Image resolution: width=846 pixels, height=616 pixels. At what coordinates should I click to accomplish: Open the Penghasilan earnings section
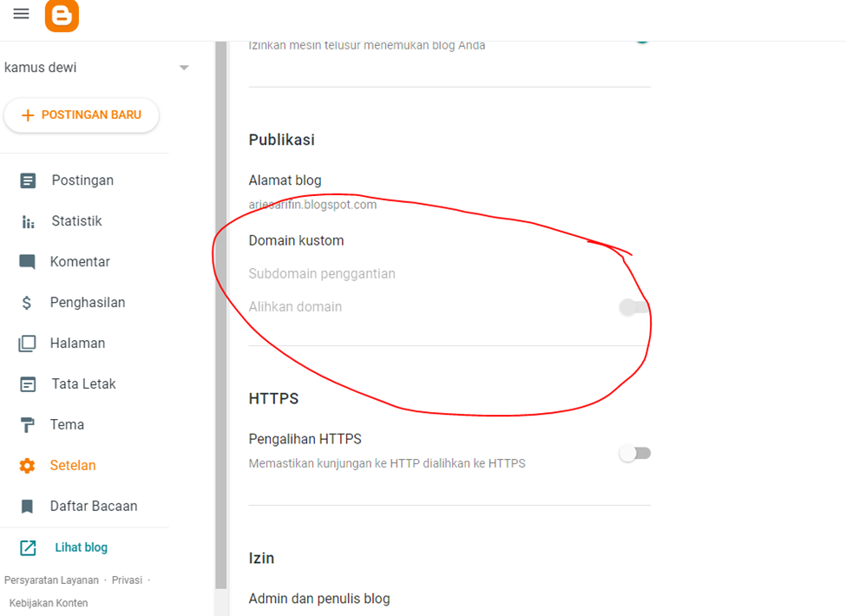88,303
